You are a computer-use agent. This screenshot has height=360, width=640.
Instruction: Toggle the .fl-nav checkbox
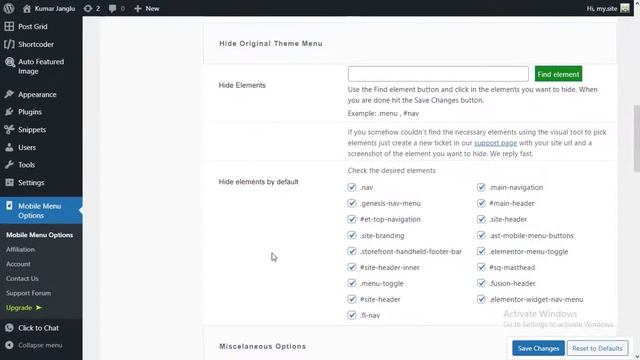click(x=352, y=315)
